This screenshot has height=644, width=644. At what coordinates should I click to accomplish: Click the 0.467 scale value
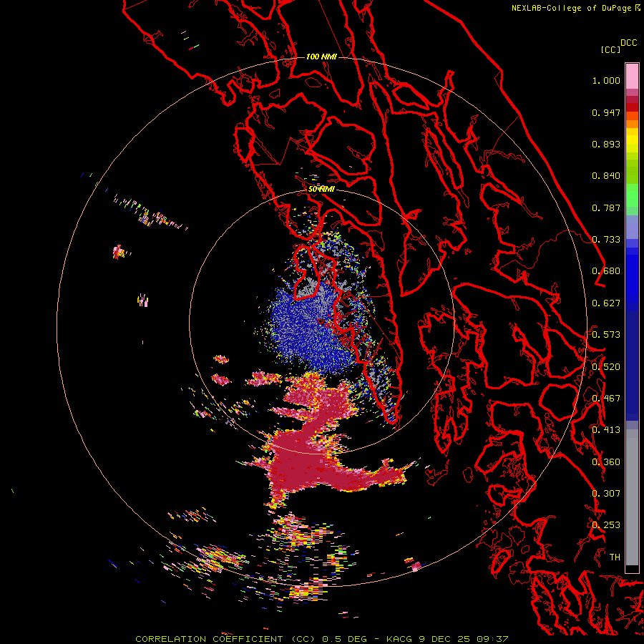pos(606,399)
